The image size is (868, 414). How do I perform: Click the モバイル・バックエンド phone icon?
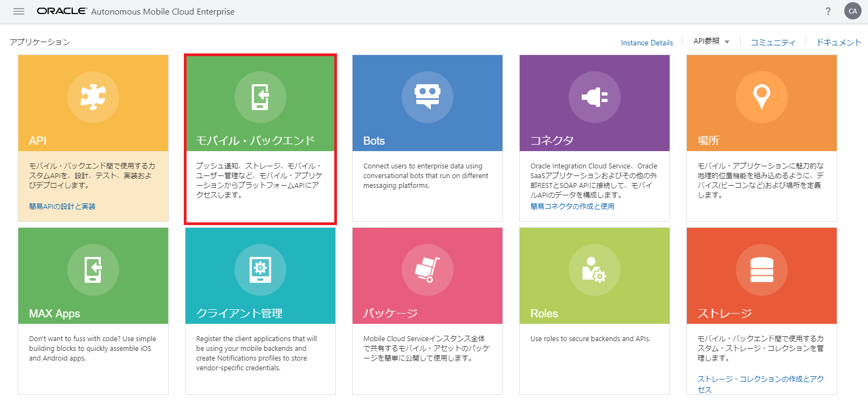coord(260,97)
